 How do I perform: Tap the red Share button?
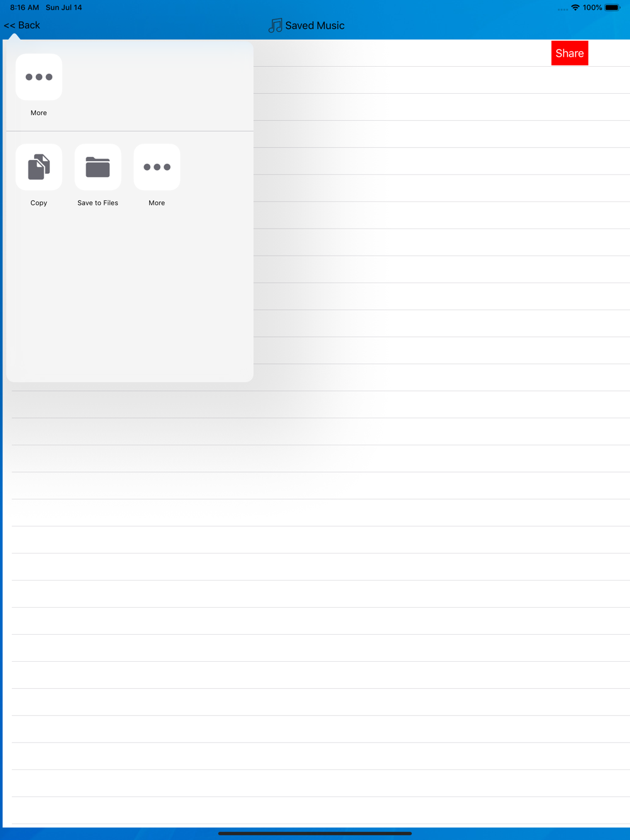click(x=570, y=54)
